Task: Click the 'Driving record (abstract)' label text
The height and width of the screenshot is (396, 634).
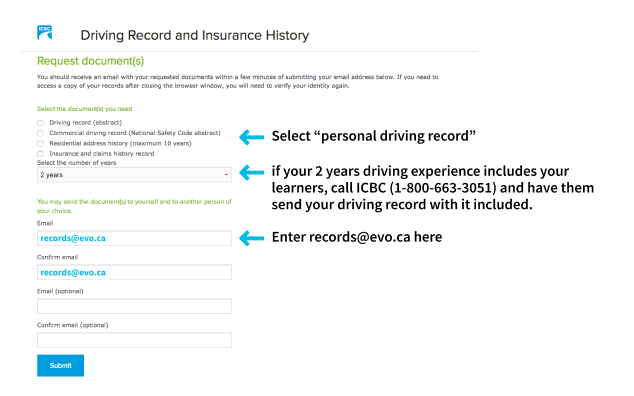Action: pos(86,123)
